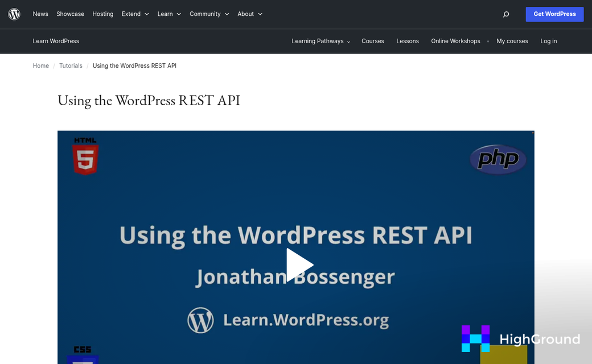Open the Showcase menu item
This screenshot has width=592, height=364.
(70, 14)
